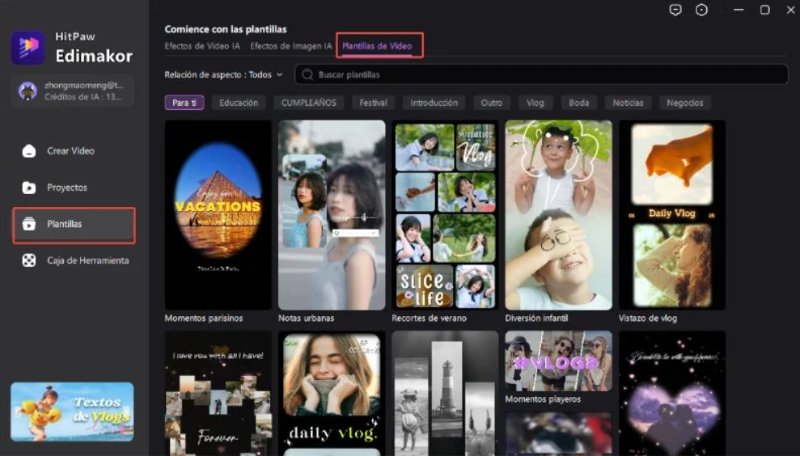
Task: Open the Recortes de verano template thumbnail
Action: [445, 215]
